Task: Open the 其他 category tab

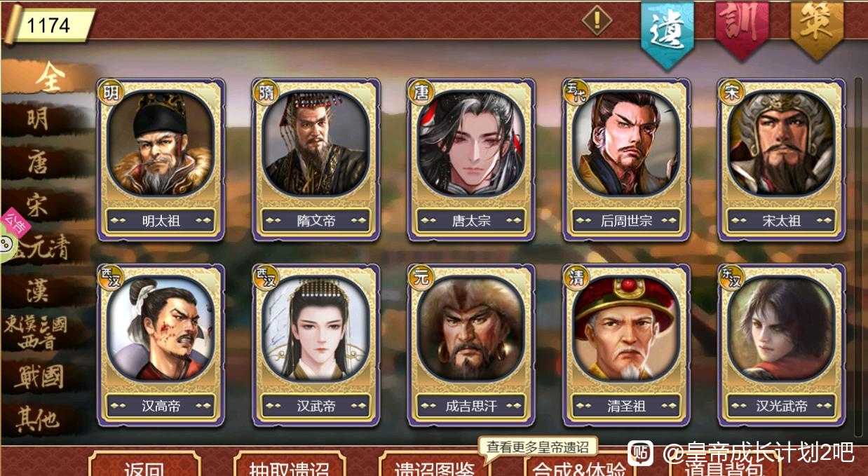Action: [x=39, y=419]
